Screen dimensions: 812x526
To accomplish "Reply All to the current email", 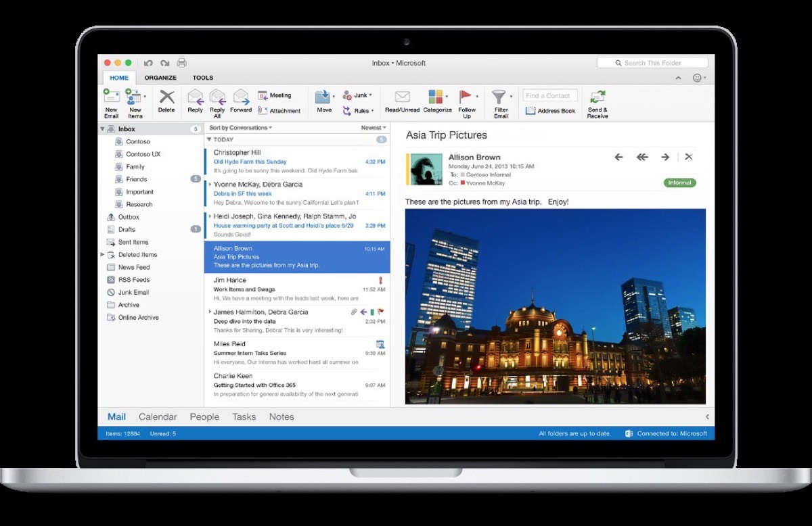I will pos(217,101).
